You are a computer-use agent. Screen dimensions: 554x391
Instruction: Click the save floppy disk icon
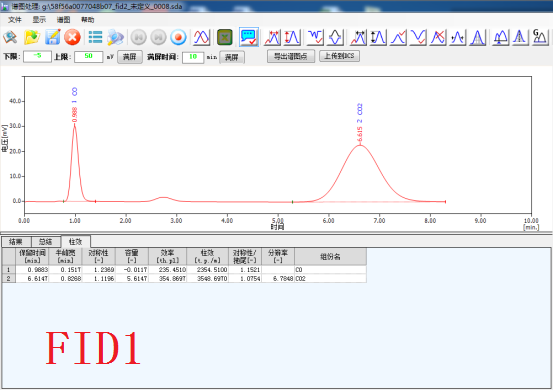click(53, 37)
